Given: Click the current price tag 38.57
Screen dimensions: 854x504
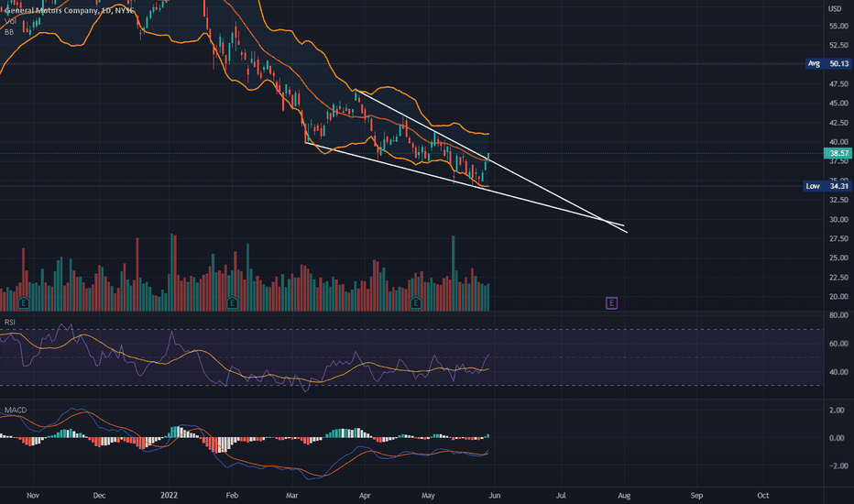Looking at the screenshot, I should [x=838, y=153].
